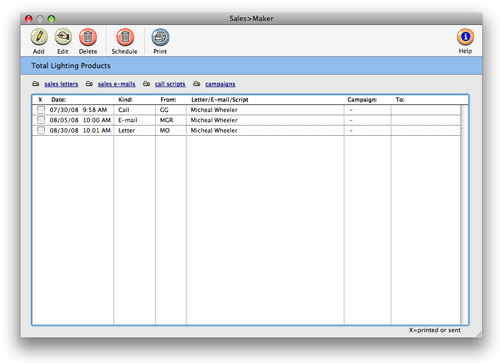Open the call scripts link
Screen dimensions: 500x363
(x=170, y=84)
